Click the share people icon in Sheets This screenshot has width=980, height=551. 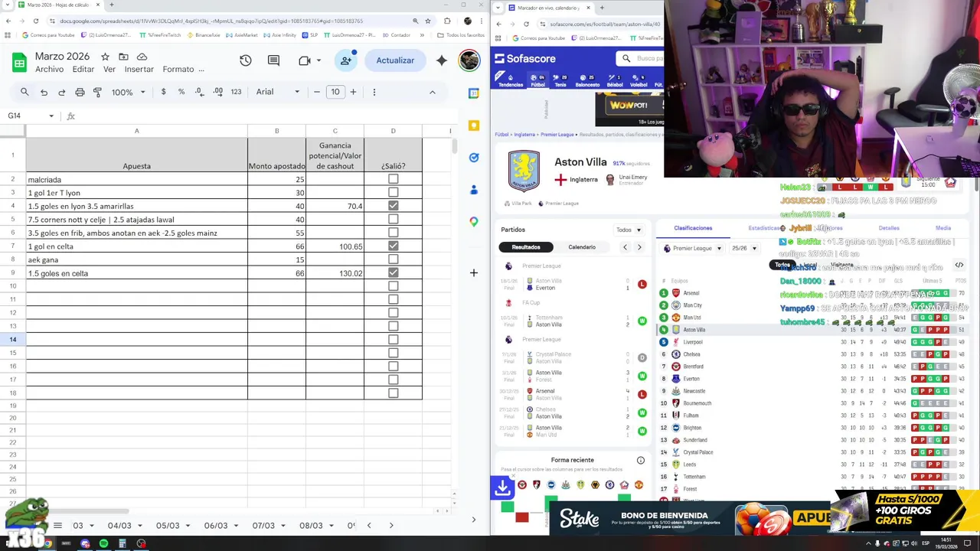346,60
